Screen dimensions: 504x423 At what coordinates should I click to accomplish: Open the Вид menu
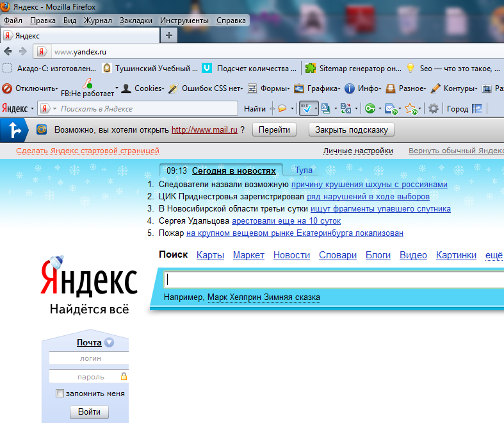(x=70, y=21)
